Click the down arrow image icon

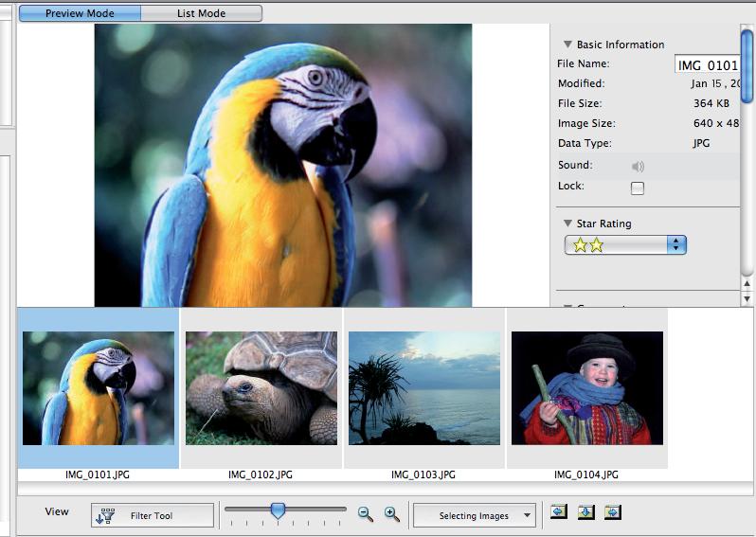(585, 511)
